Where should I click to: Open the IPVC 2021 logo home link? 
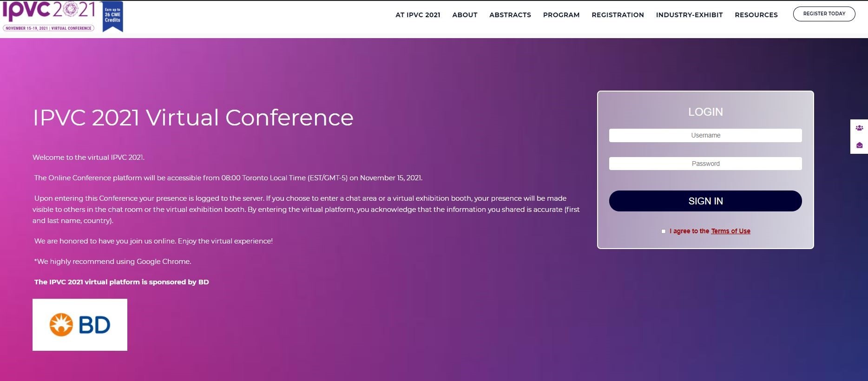(x=49, y=16)
